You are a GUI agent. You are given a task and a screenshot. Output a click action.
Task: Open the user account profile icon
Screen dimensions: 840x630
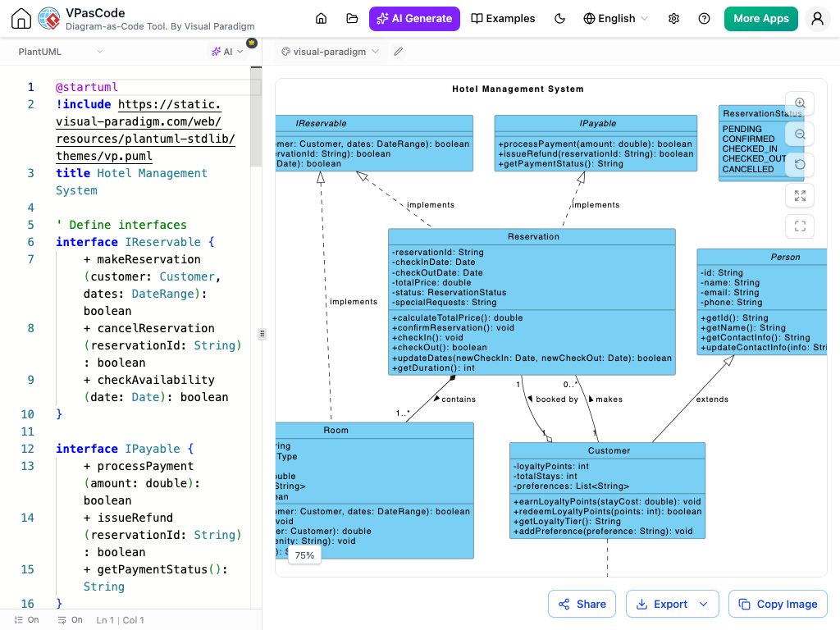tap(818, 19)
